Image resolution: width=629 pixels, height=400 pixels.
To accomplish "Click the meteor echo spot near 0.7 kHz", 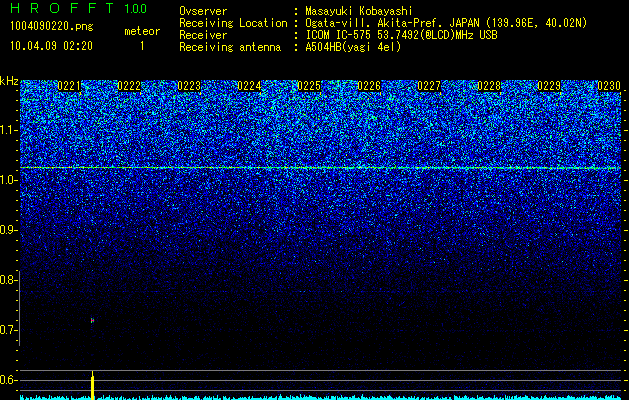I will [92, 320].
